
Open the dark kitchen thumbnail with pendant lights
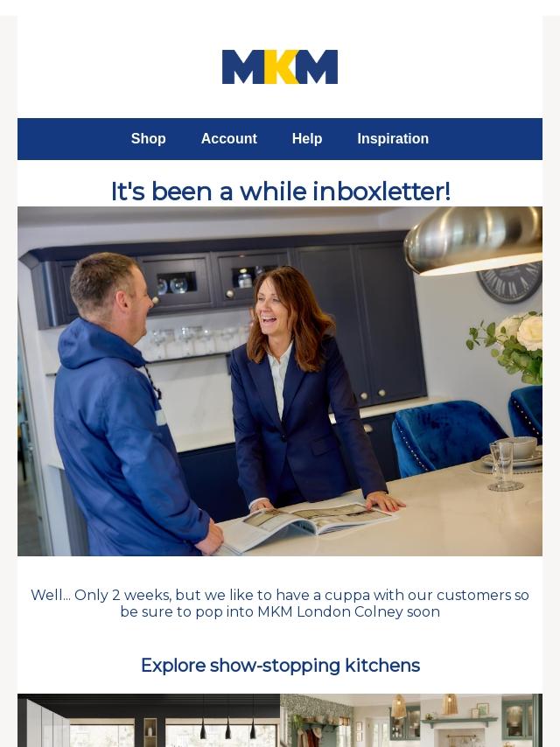(149, 721)
